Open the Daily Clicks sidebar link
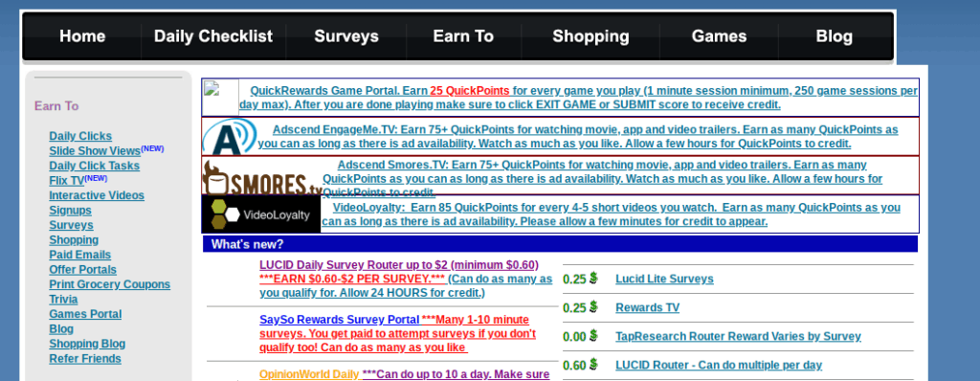The width and height of the screenshot is (980, 381). [80, 136]
